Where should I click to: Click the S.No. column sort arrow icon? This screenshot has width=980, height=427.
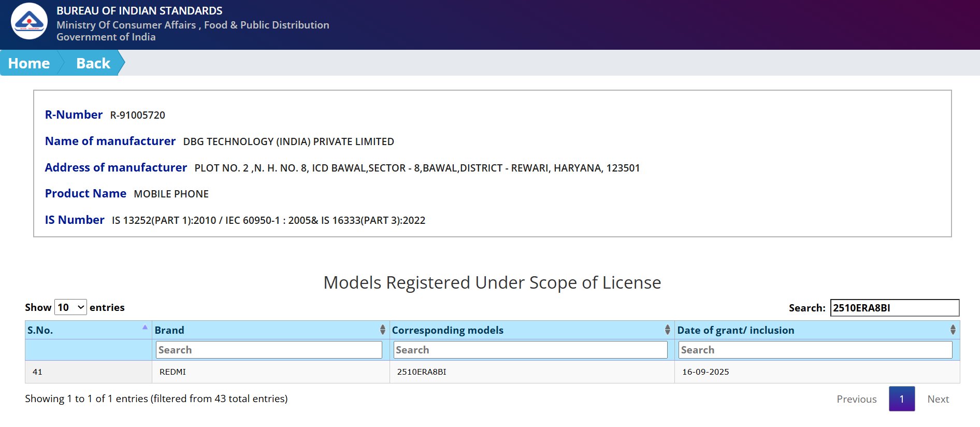pos(145,328)
